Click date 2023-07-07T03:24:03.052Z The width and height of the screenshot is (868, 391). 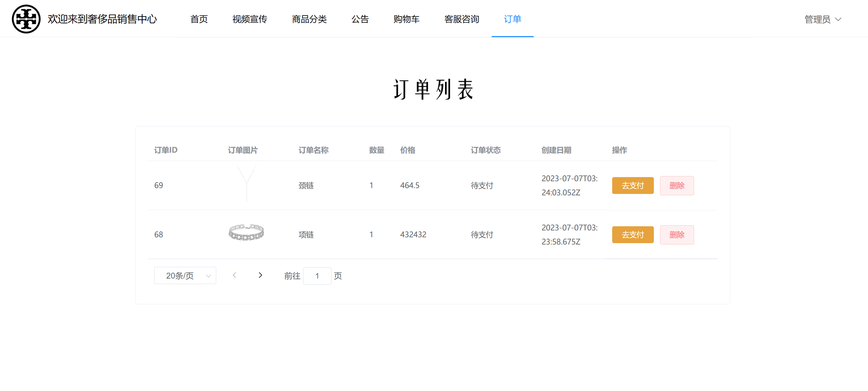(x=569, y=186)
